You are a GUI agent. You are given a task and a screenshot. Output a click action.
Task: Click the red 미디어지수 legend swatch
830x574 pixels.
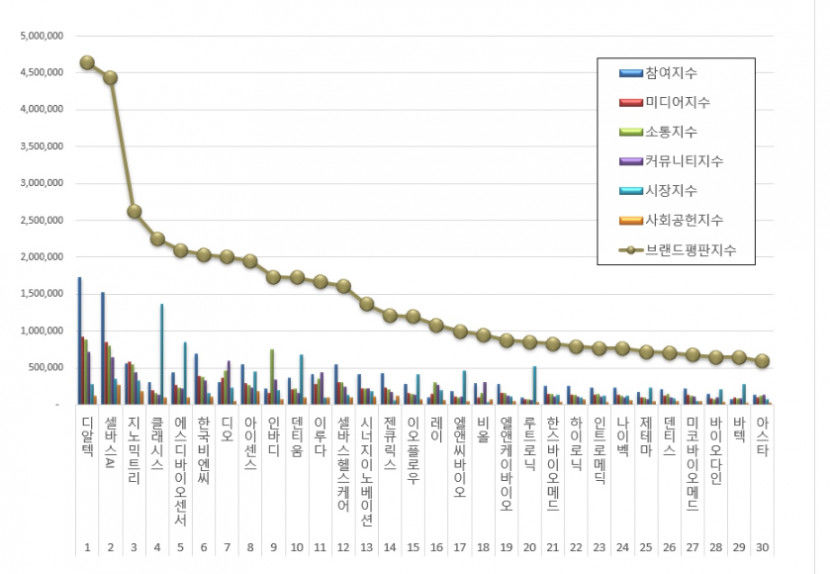[x=630, y=102]
